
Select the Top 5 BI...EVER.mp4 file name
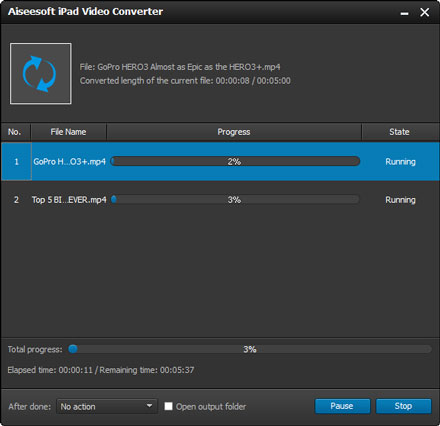69,200
